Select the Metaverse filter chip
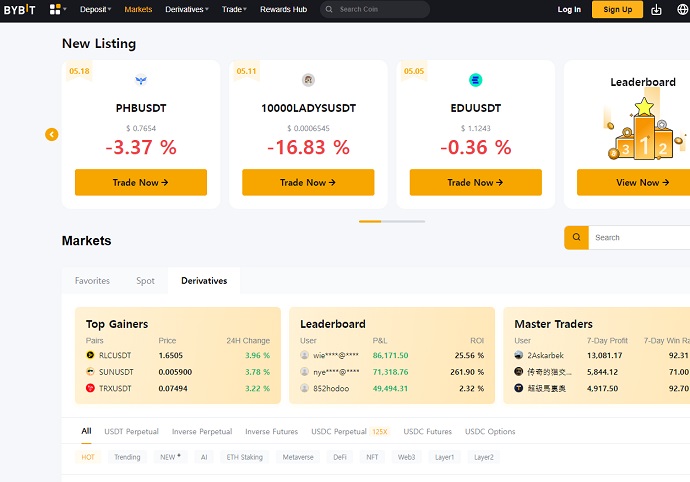 298,457
